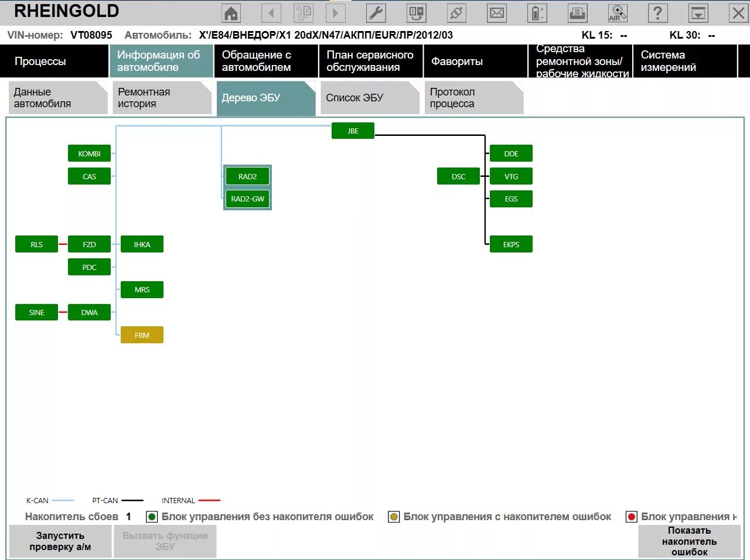Image resolution: width=750 pixels, height=560 pixels.
Task: Click the K-CAN legend label
Action: click(x=37, y=500)
